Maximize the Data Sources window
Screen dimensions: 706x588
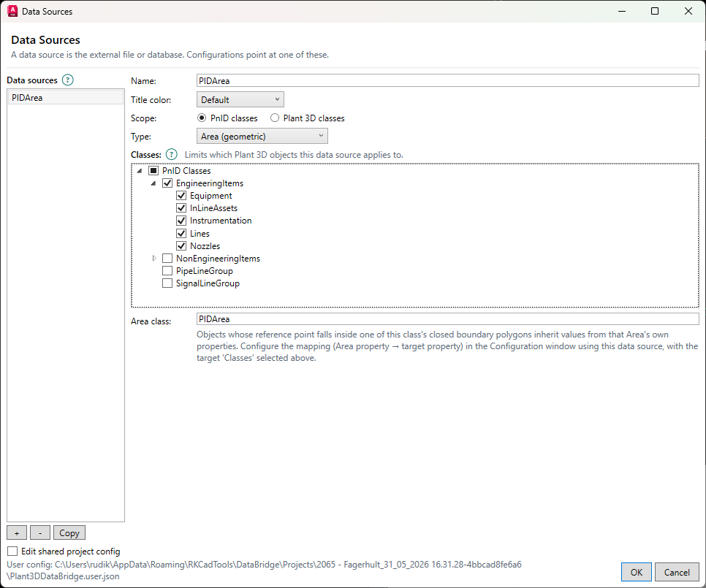tap(655, 11)
